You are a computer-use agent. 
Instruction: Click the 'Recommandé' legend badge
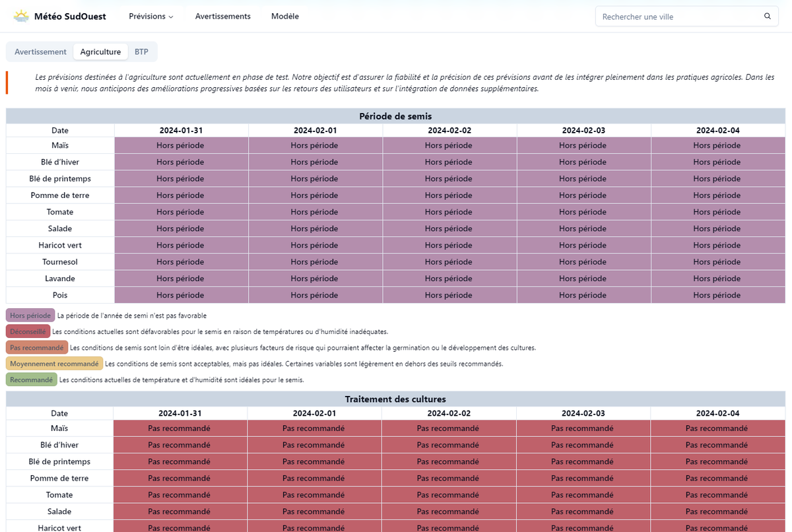pos(31,379)
